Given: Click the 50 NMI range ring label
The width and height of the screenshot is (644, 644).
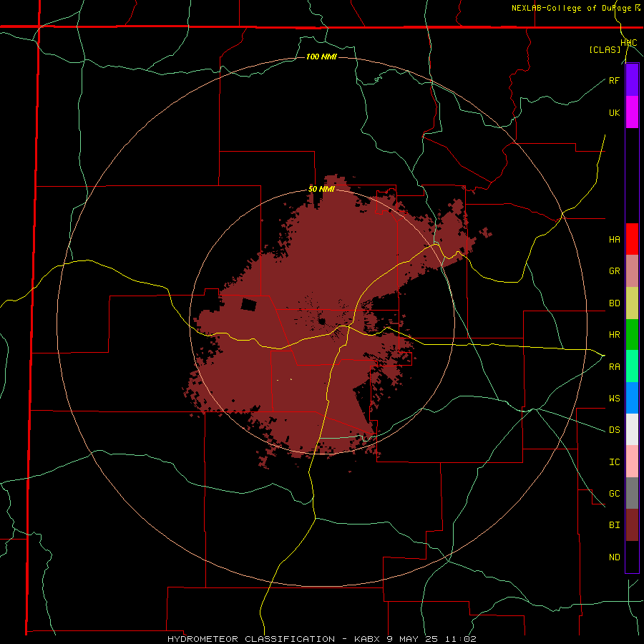Looking at the screenshot, I should [x=321, y=189].
